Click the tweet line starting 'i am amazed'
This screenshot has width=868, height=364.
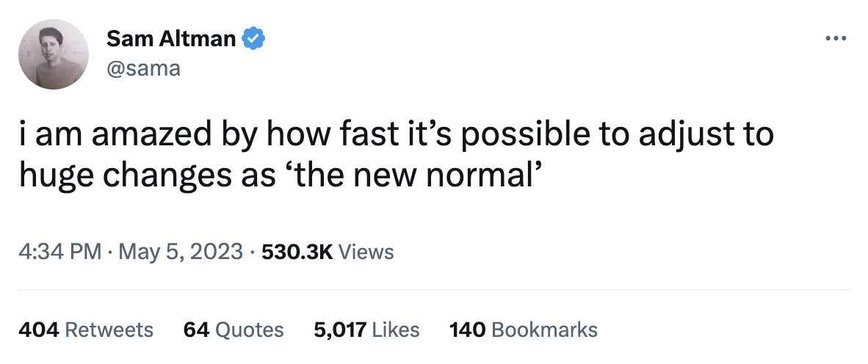point(396,136)
